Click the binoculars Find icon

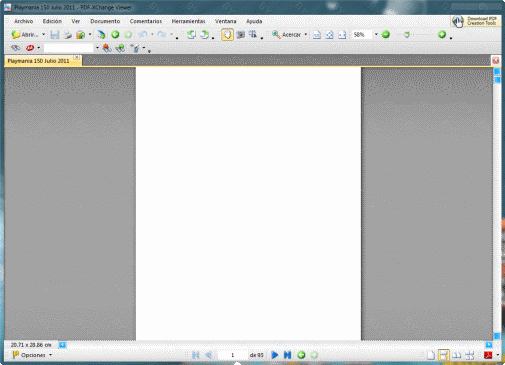16,48
